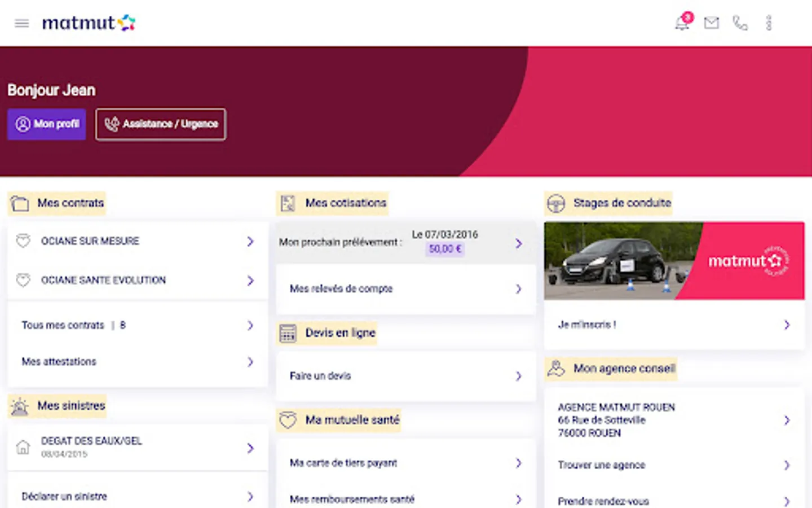This screenshot has height=508, width=812.
Task: Click the Mes cotisations heading
Action: coord(346,203)
